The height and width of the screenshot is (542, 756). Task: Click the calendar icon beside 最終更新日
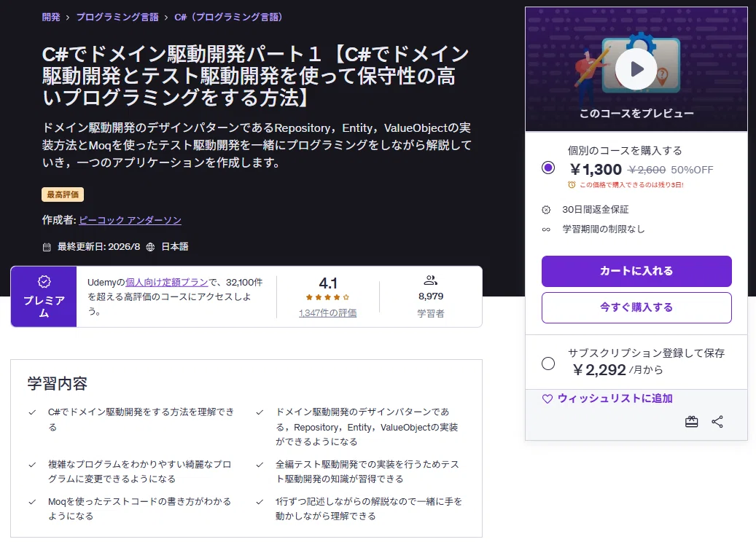[x=47, y=247]
